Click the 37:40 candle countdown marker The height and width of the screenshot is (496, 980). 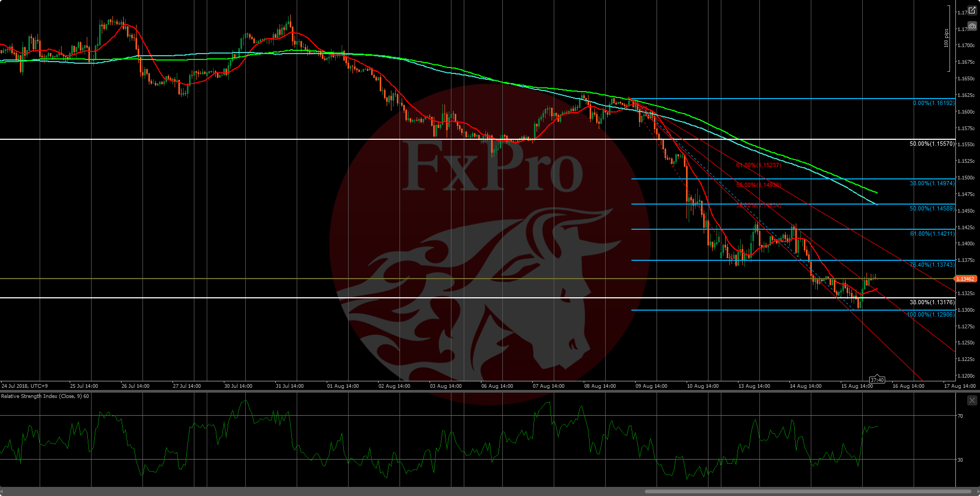click(x=877, y=380)
